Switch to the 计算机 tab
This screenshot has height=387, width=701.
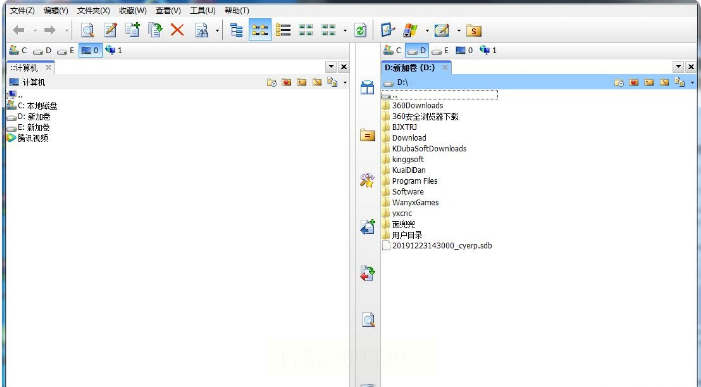click(x=25, y=67)
